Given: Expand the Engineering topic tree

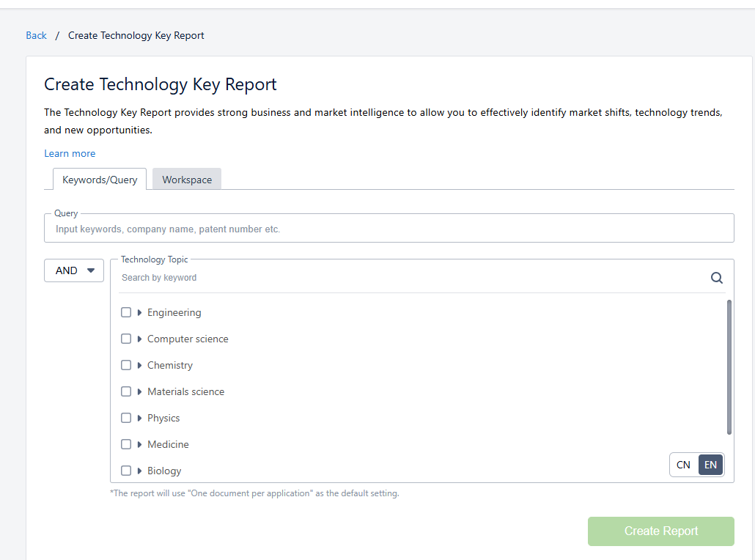Looking at the screenshot, I should 139,312.
